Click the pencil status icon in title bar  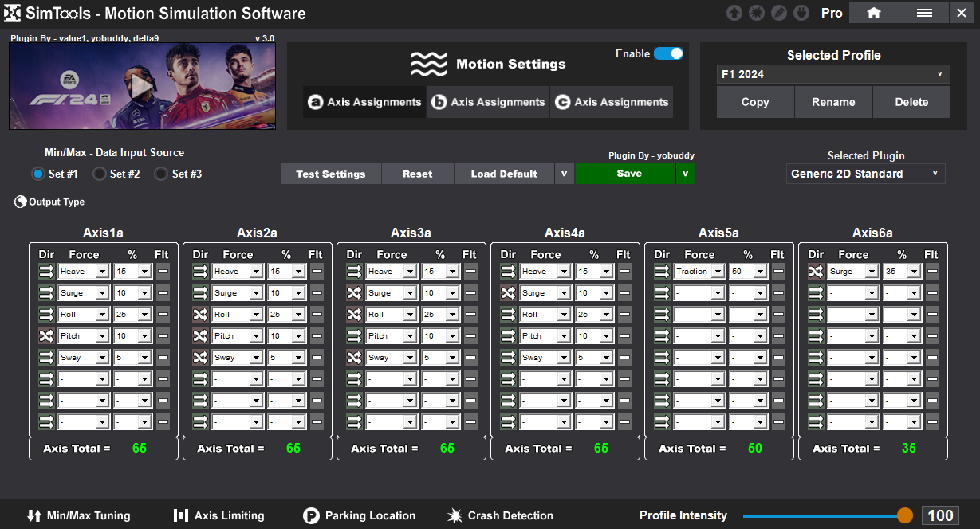point(779,13)
